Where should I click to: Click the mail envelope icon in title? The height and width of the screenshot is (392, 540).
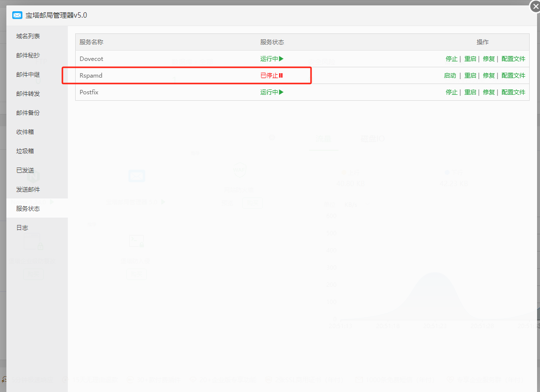tap(17, 15)
